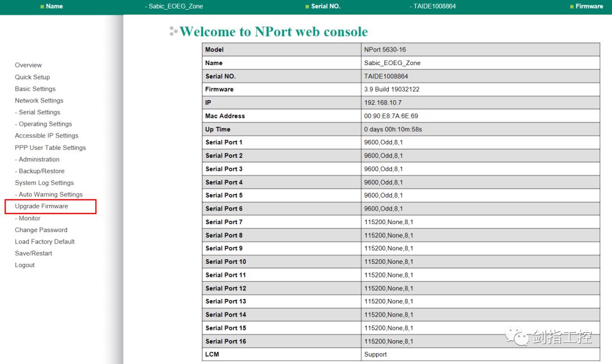Open the Upgrade Firmware page
The height and width of the screenshot is (364, 612).
[x=41, y=206]
